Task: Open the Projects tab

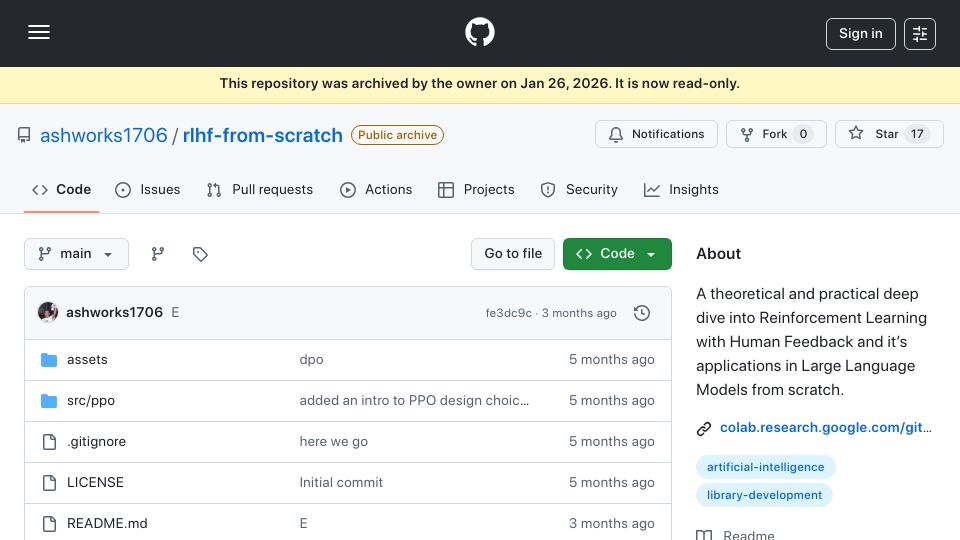Action: coord(476,190)
